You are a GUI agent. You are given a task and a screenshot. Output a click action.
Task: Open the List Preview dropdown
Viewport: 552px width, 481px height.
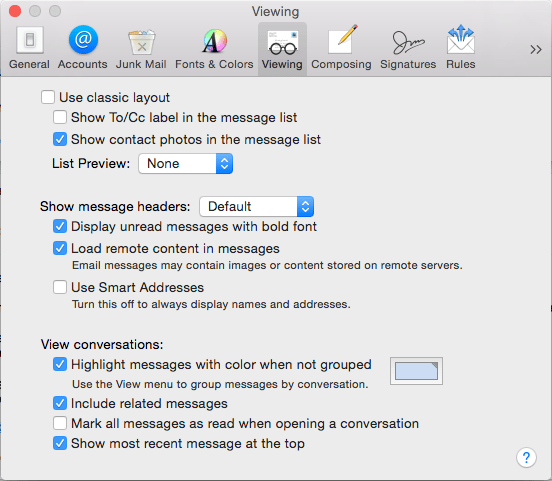[x=186, y=163]
